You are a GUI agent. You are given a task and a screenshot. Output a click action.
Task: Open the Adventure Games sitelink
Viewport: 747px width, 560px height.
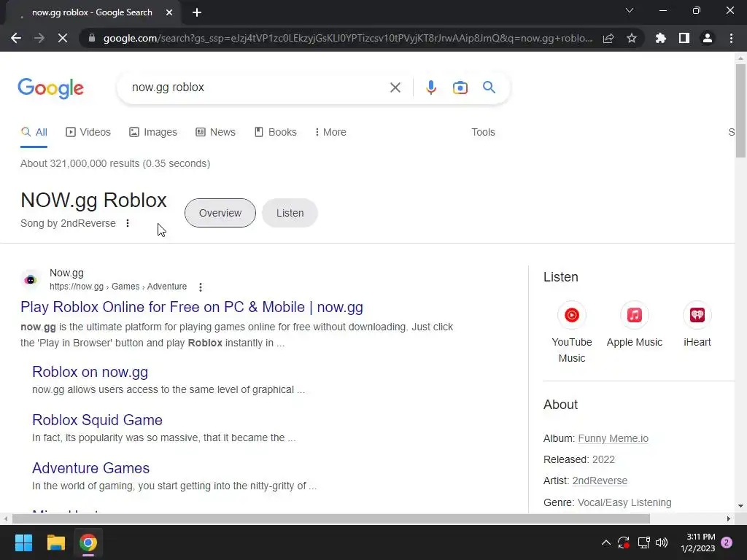pyautogui.click(x=90, y=468)
